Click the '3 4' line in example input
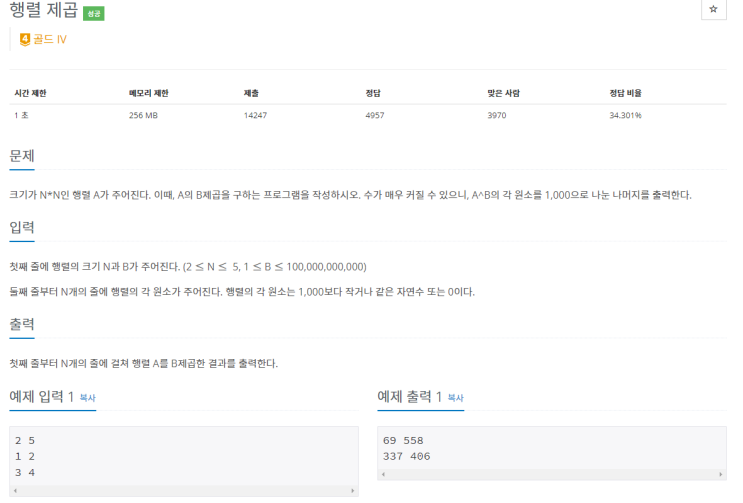Viewport: 743px width, 503px height. [x=25, y=473]
